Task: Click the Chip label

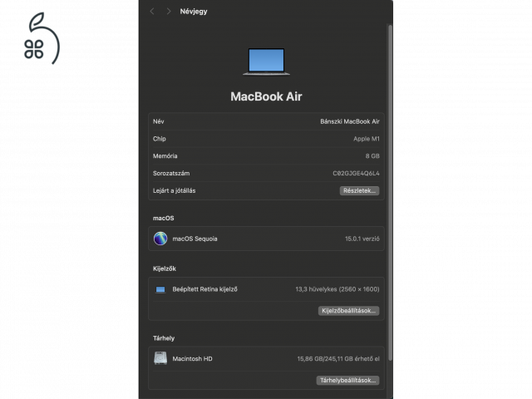Action: tap(159, 139)
